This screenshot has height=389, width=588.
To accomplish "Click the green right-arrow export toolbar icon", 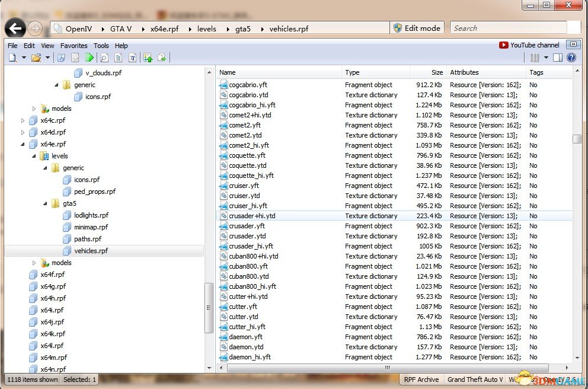I will coord(162,58).
